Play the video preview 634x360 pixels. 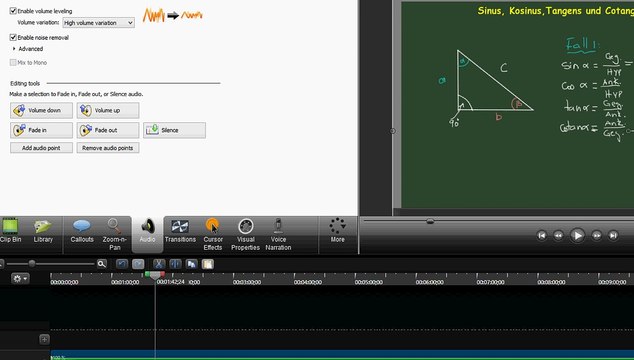577,235
